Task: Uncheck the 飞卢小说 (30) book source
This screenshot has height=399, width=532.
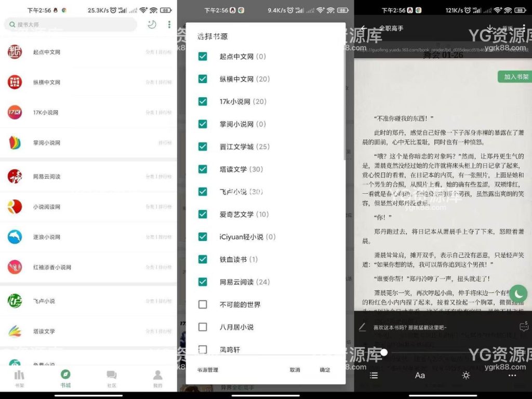Action: click(203, 192)
